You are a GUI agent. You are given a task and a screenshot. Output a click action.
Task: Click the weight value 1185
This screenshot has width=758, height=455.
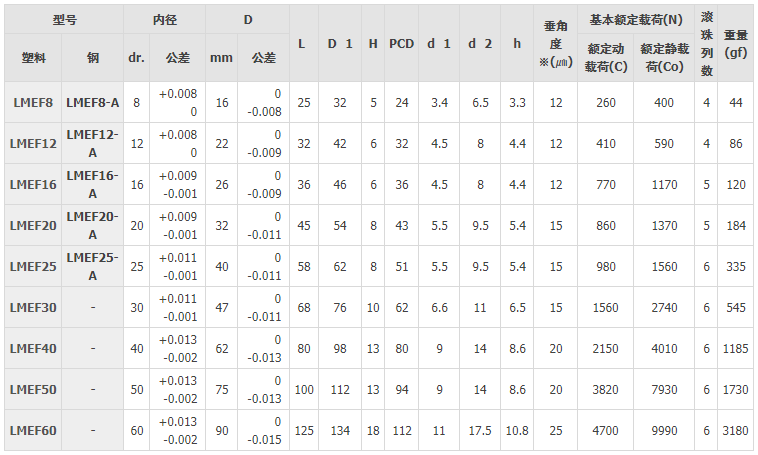coord(737,348)
